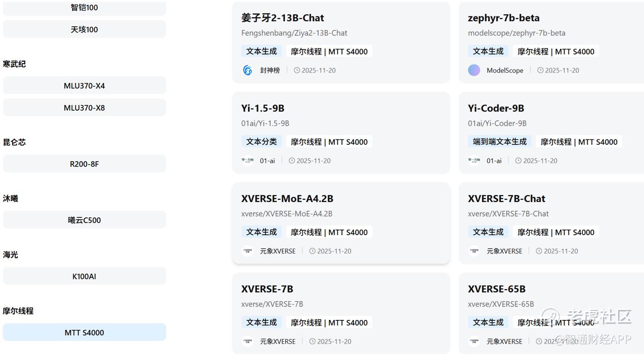Filter models by MLU370-X4
This screenshot has width=644, height=354.
coord(85,86)
